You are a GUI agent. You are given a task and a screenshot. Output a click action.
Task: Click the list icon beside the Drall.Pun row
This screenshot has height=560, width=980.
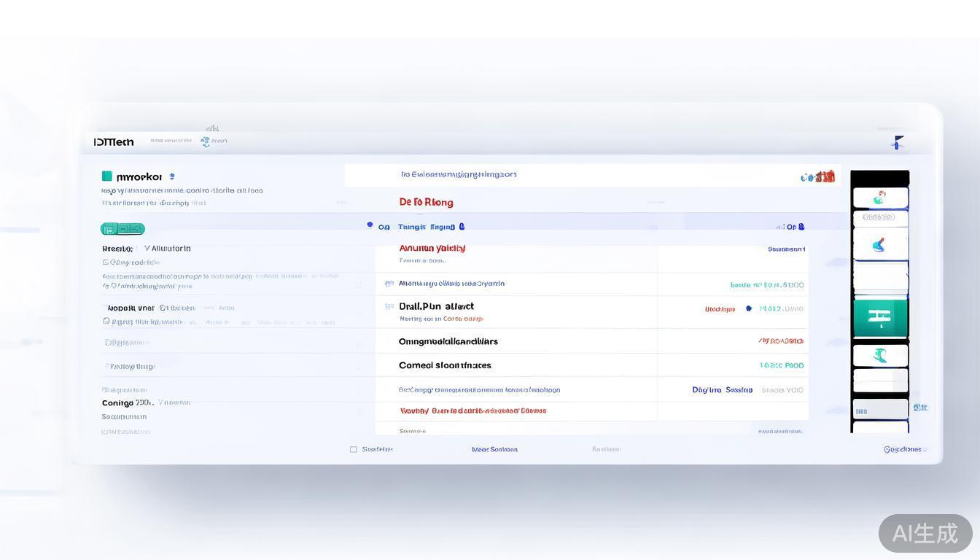(x=389, y=307)
